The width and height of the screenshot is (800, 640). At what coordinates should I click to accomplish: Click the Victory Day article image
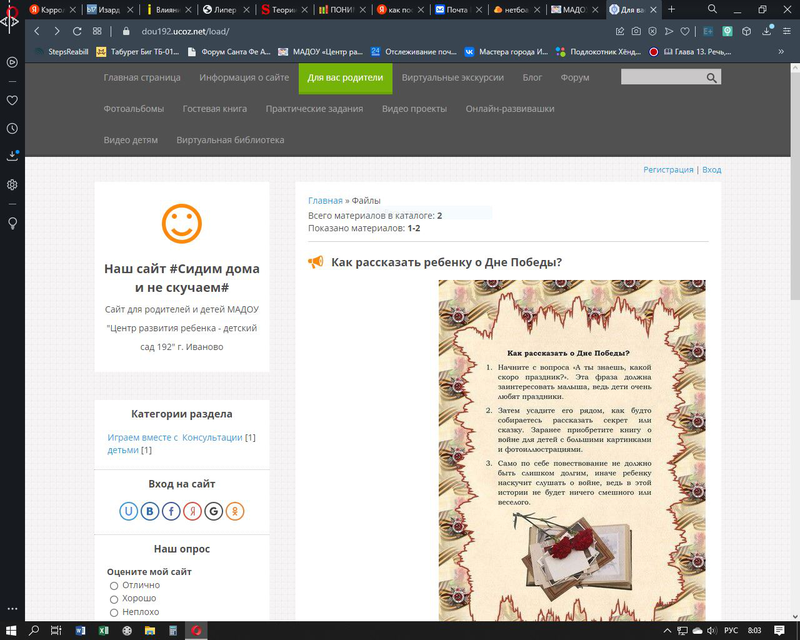coord(571,450)
